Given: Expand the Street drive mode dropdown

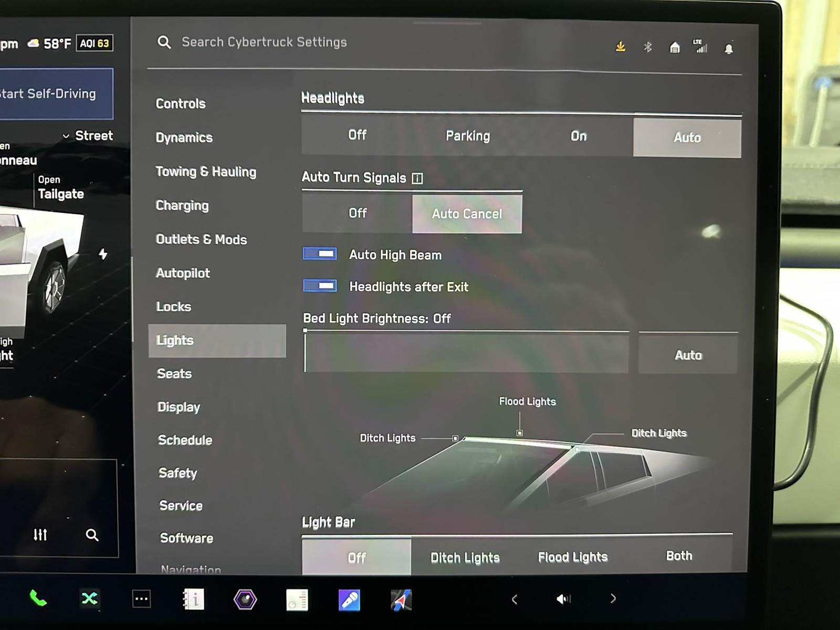Looking at the screenshot, I should pos(88,136).
